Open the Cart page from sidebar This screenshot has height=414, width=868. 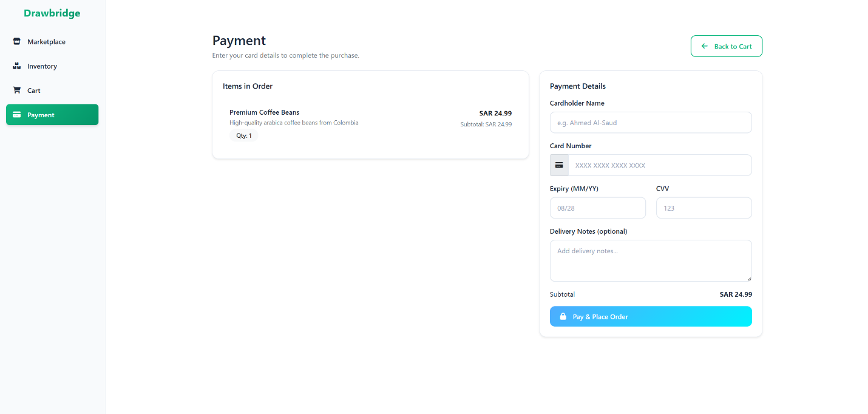coord(52,90)
